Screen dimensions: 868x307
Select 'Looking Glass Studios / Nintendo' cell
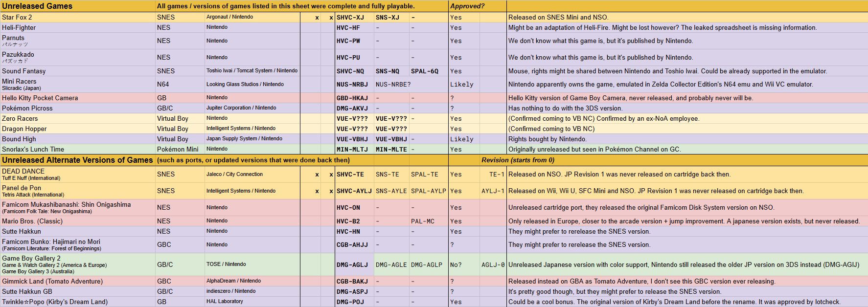pos(252,84)
